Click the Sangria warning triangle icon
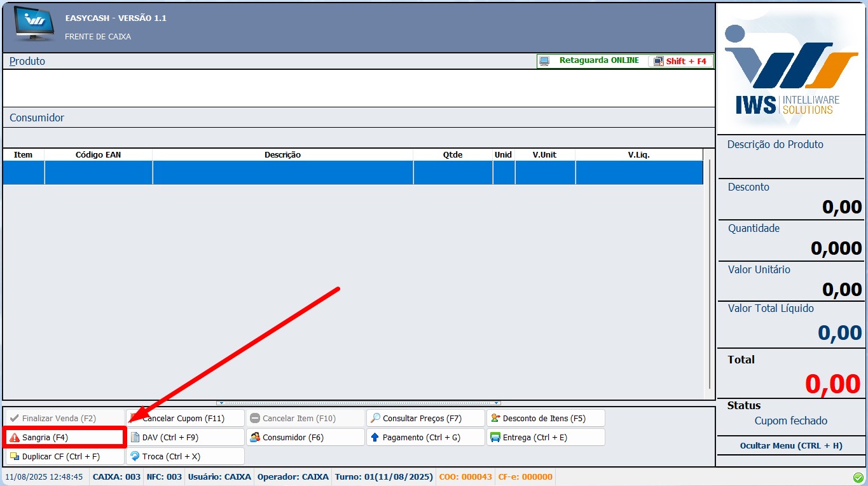This screenshot has width=868, height=486. [14, 438]
